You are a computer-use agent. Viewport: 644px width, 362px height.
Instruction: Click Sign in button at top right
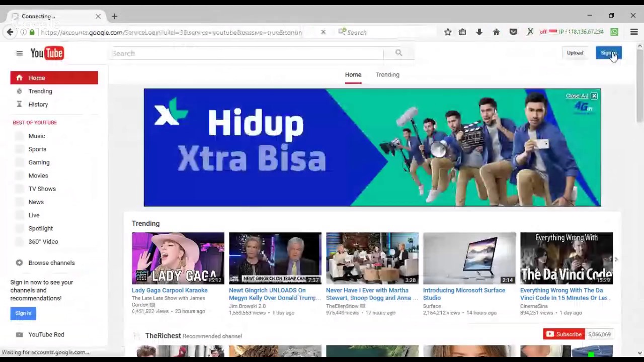tap(608, 53)
